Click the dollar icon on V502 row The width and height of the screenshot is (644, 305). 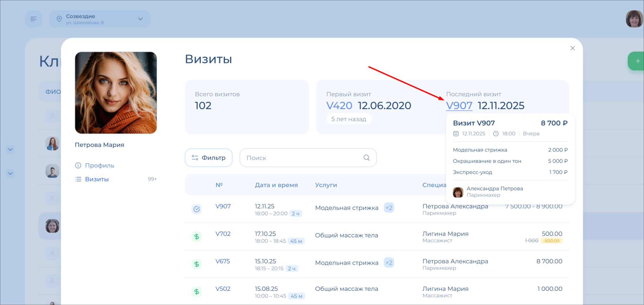click(x=196, y=291)
